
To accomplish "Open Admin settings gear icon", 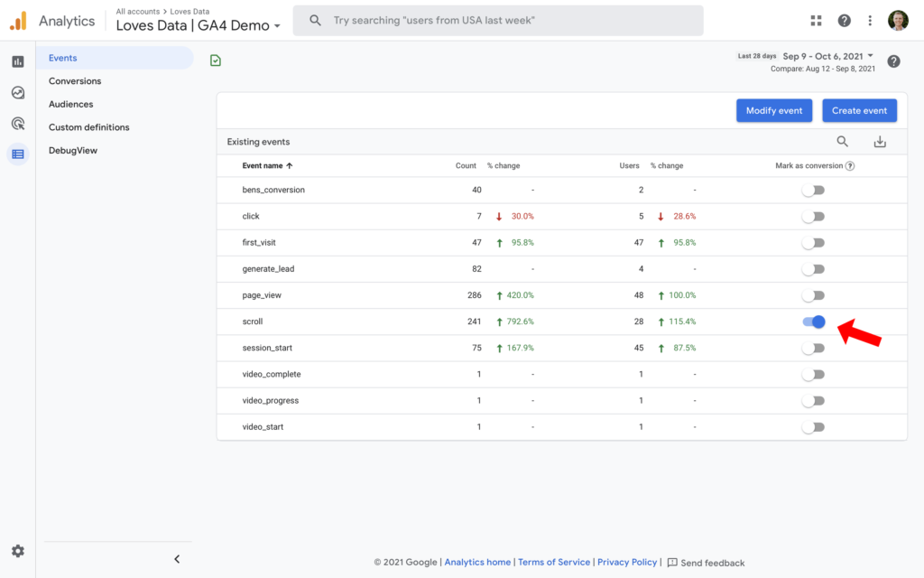I will coord(18,551).
